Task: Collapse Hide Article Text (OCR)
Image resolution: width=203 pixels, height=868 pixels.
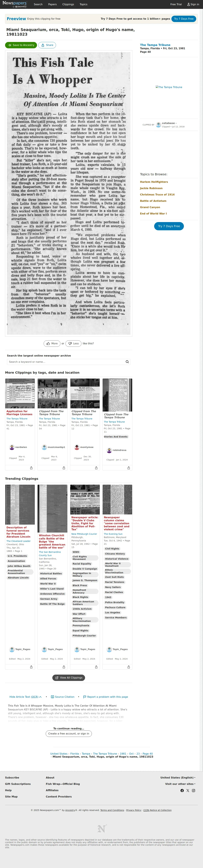Action: coord(26,697)
